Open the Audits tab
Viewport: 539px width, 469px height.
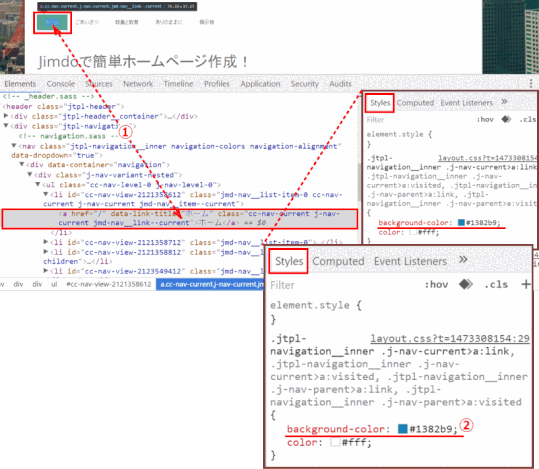point(341,84)
